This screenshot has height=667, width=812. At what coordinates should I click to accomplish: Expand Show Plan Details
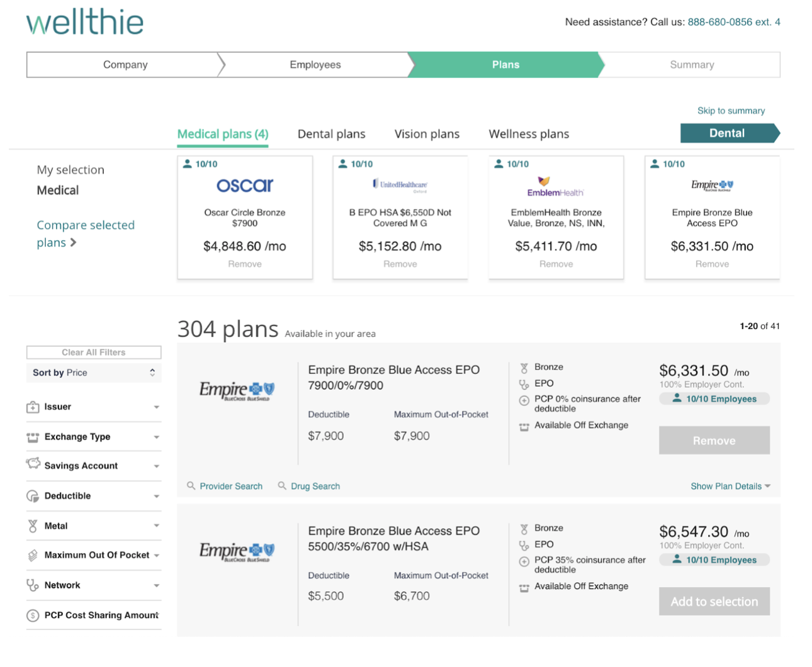point(730,486)
